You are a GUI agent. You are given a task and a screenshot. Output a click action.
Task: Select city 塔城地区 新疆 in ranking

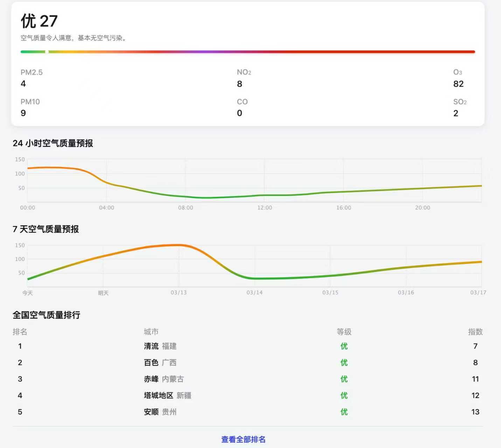coord(168,395)
